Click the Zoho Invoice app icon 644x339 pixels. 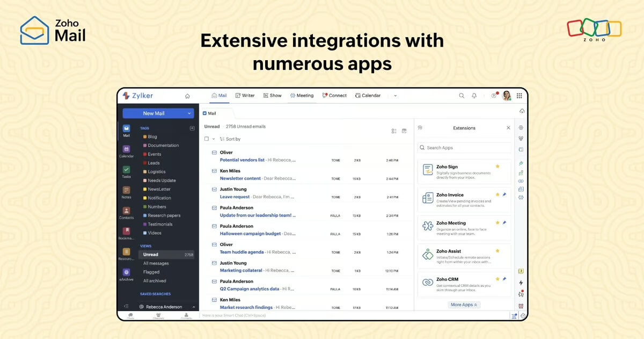[x=428, y=198]
